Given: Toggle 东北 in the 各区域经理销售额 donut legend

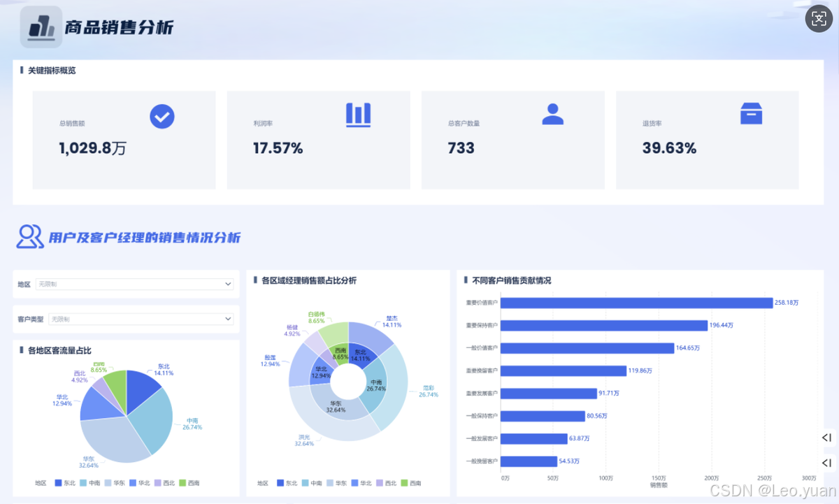Looking at the screenshot, I should point(286,483).
